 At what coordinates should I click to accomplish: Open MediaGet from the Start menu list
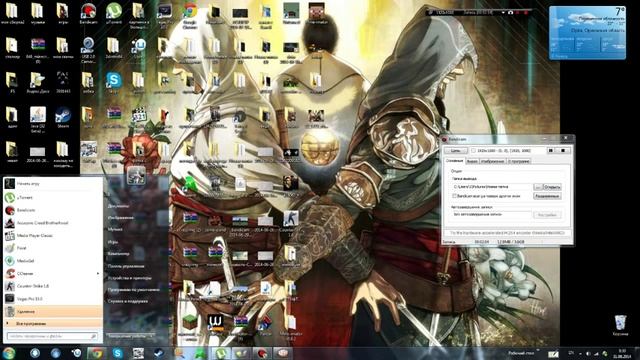53,261
